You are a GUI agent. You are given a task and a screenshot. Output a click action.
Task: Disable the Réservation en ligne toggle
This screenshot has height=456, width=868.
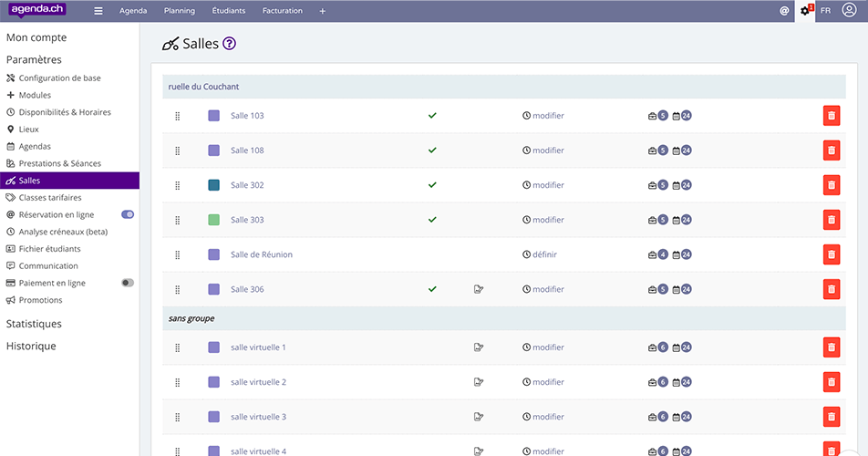(128, 214)
